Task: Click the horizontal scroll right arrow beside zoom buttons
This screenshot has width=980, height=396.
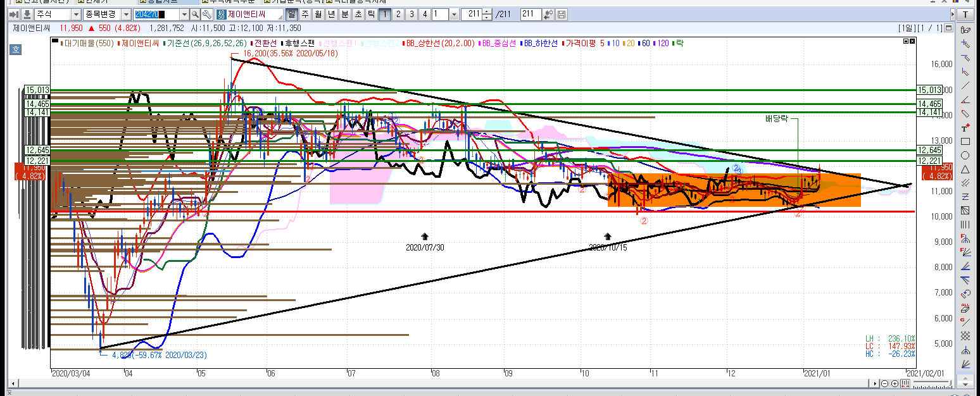Action: tap(875, 383)
